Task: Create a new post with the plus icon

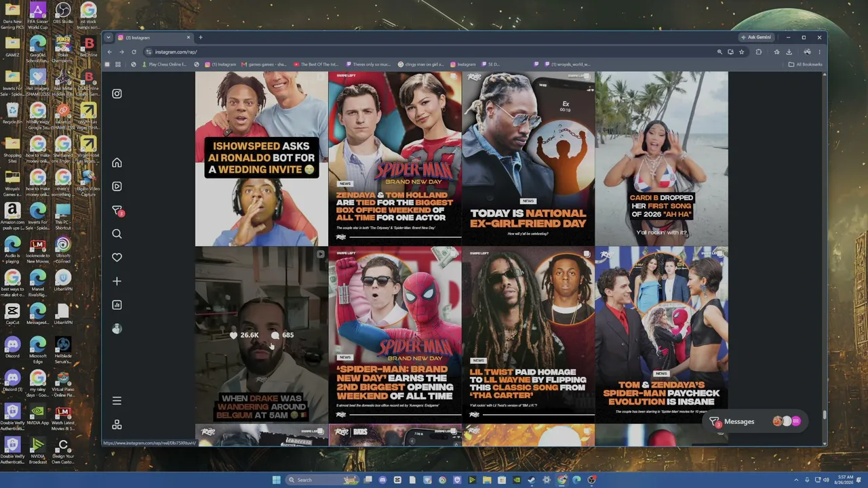Action: point(117,281)
